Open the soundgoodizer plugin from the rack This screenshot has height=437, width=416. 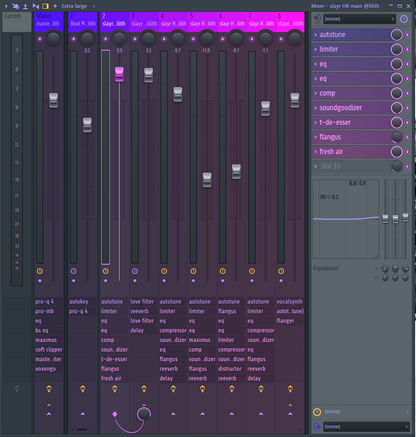tap(353, 108)
